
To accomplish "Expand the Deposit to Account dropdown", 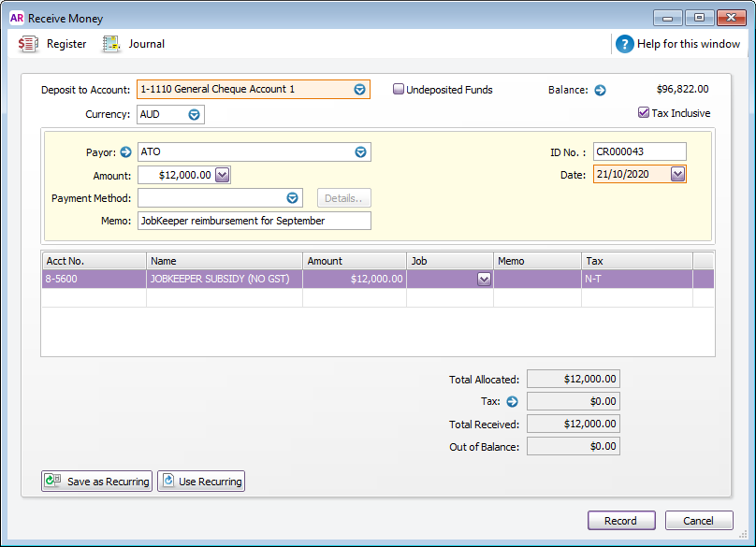I will point(359,90).
